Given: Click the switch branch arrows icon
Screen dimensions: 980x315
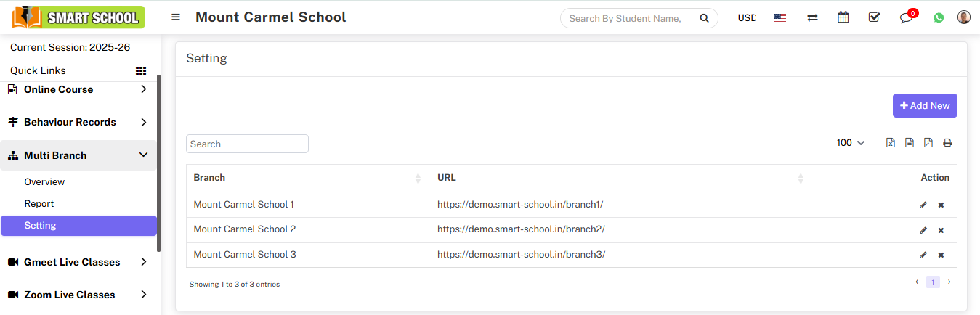Looking at the screenshot, I should pos(812,17).
